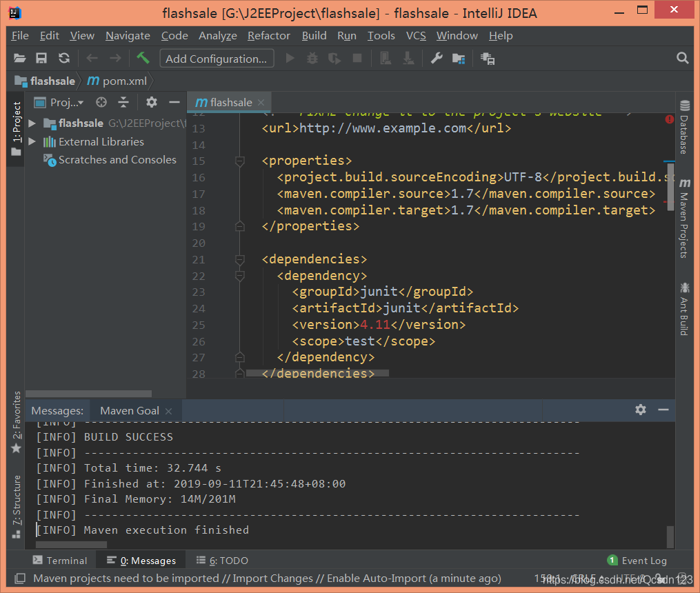This screenshot has height=593, width=700.
Task: Toggle the Z: Structure side tab
Action: coord(16,507)
